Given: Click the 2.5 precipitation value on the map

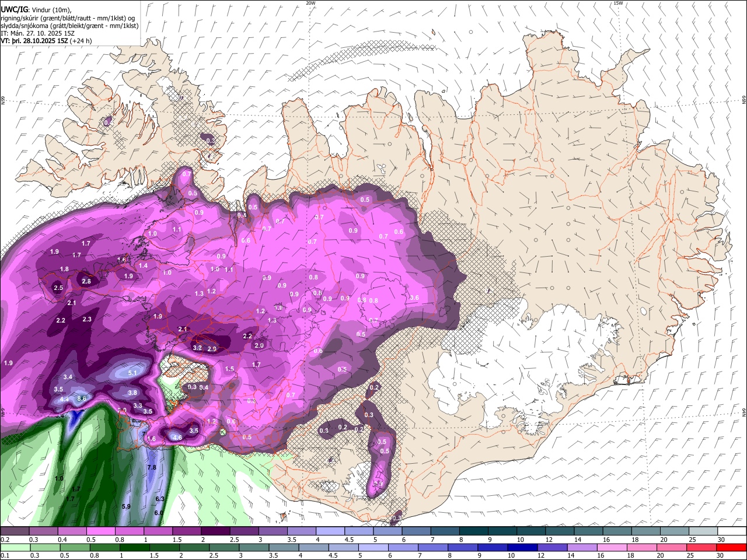Looking at the screenshot, I should [58, 288].
